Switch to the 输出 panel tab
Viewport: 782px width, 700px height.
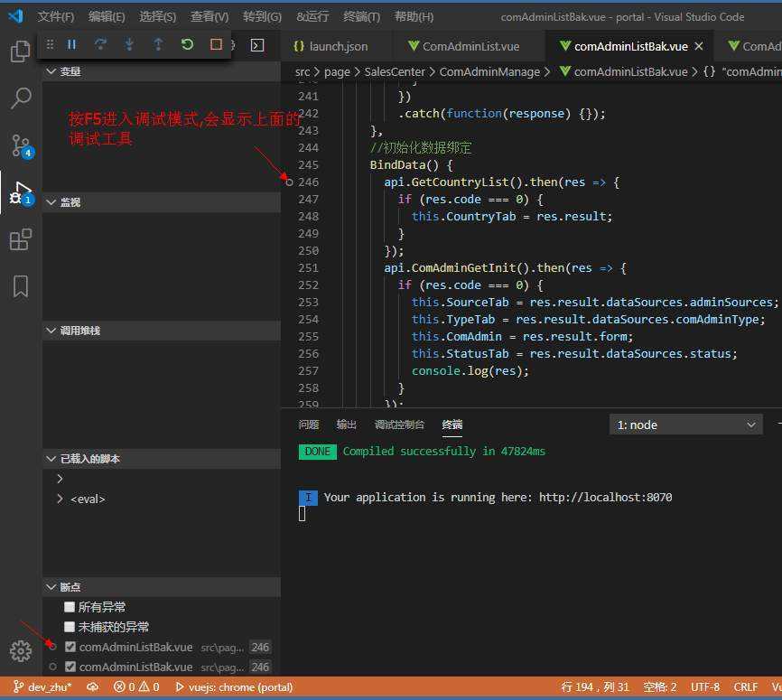coord(346,425)
